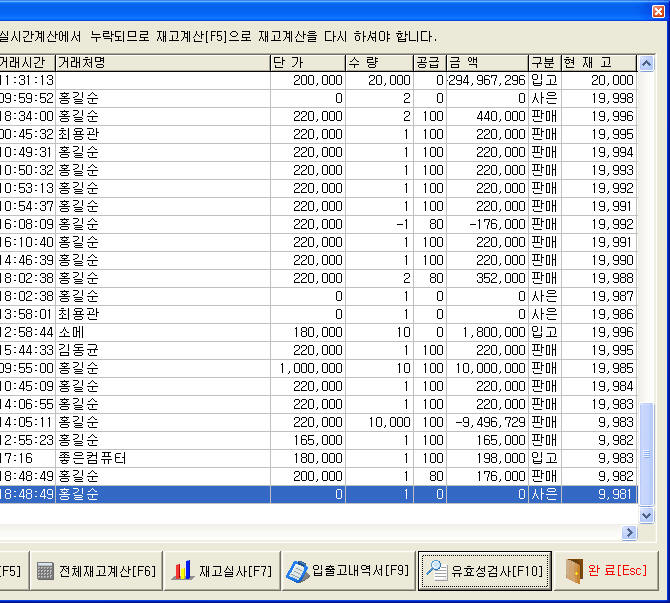Click quantity 10,000 in 14:05:11 row
This screenshot has height=603, width=670.
coord(389,422)
